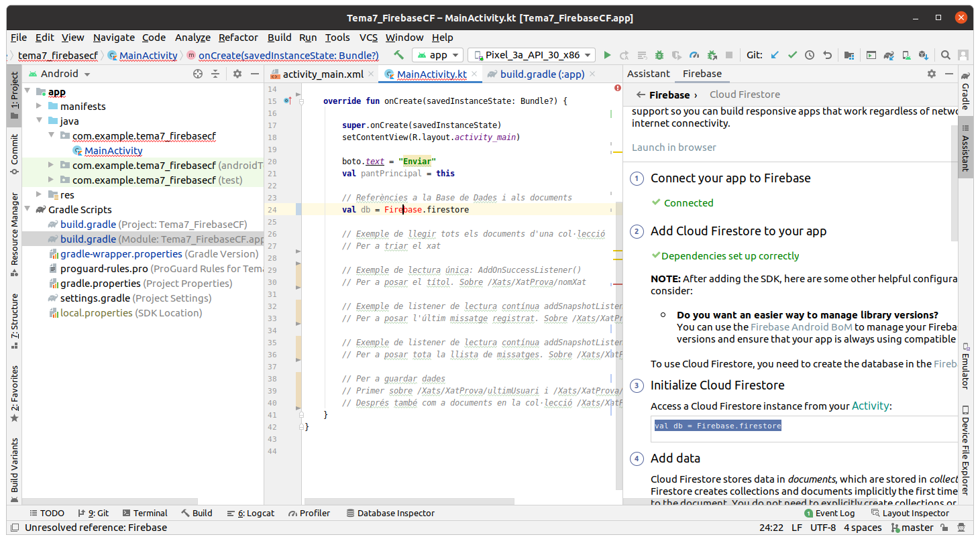Expand the manifests folder

point(39,107)
